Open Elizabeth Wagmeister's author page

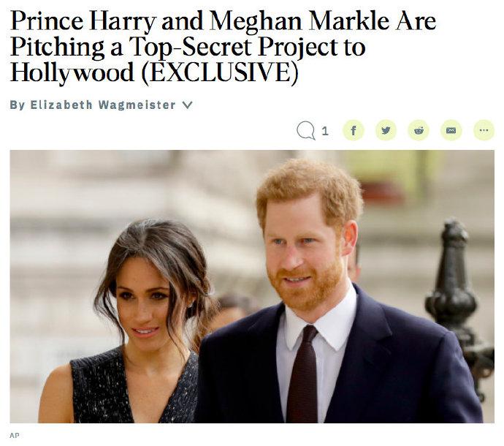[103, 105]
